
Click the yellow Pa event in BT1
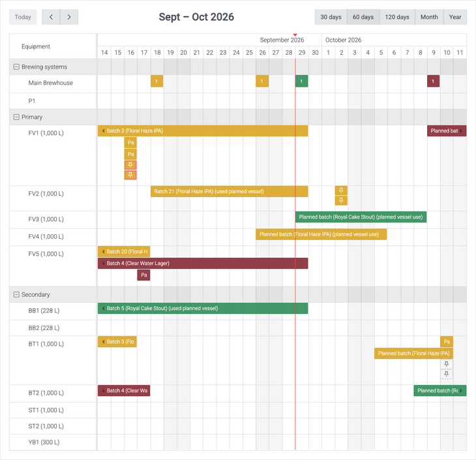click(447, 342)
